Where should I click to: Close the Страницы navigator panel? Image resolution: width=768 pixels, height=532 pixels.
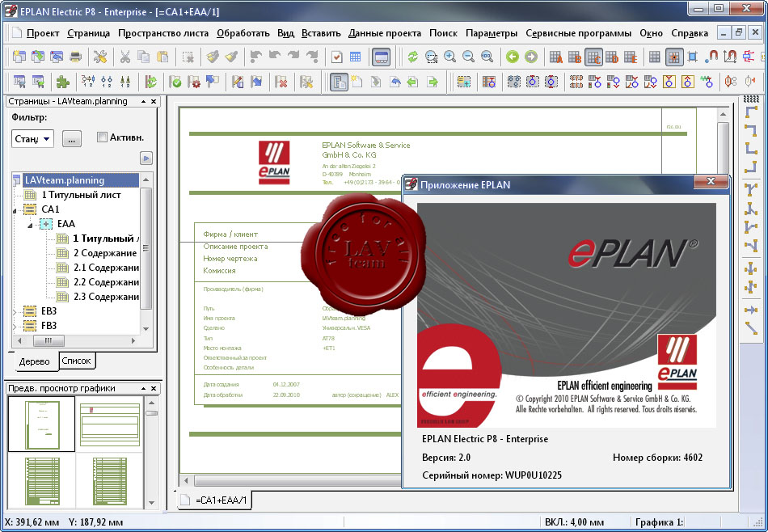(x=154, y=101)
